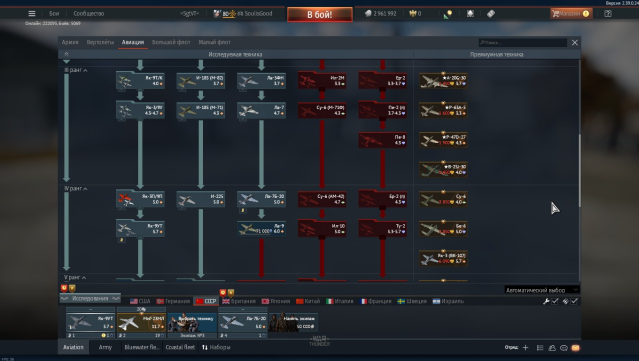Click the research tree vertical scrollbar

click(579, 171)
